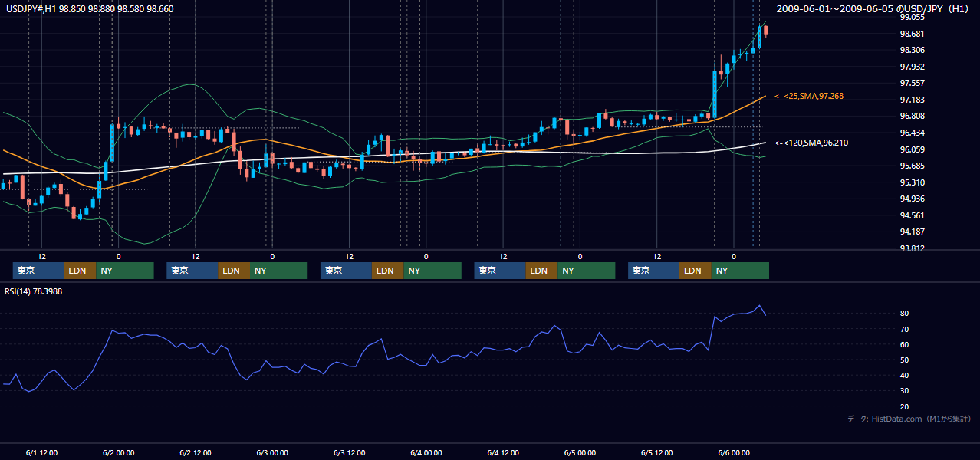
Task: Select the 6/3 00:00 time axis label
Action: tap(272, 452)
